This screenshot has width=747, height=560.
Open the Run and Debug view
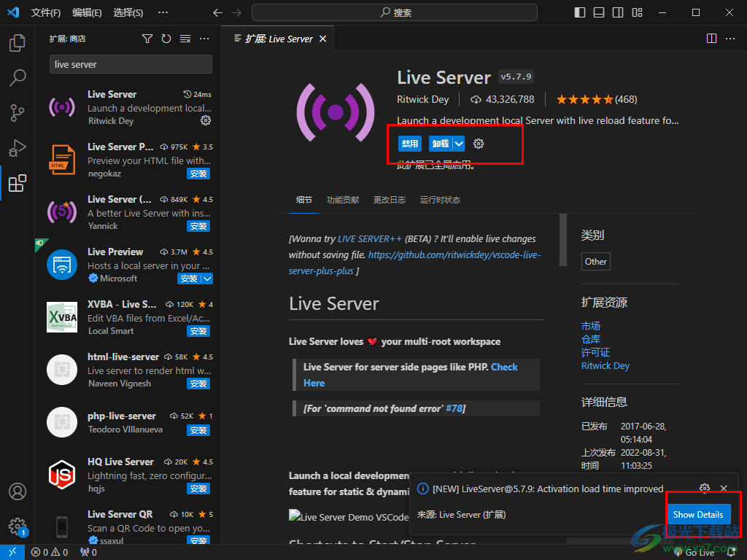point(17,148)
